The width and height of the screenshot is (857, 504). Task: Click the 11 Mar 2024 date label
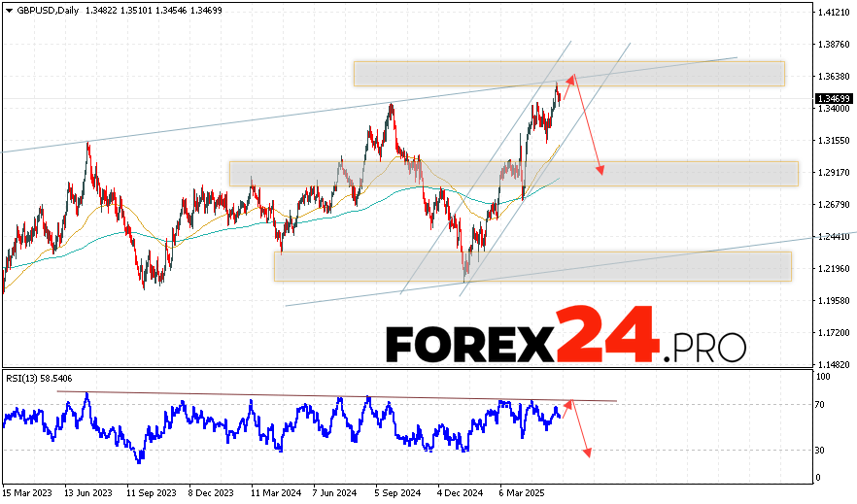click(x=272, y=493)
